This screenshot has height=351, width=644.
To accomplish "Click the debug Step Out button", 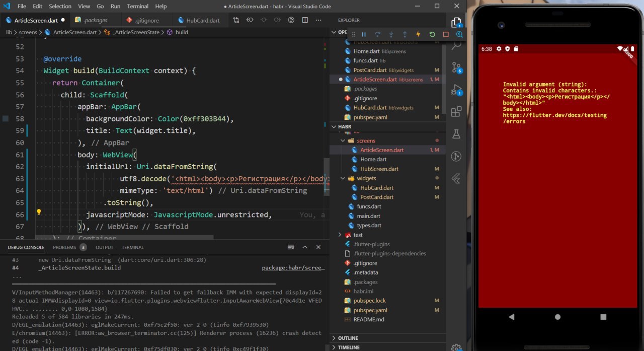I will (x=405, y=35).
